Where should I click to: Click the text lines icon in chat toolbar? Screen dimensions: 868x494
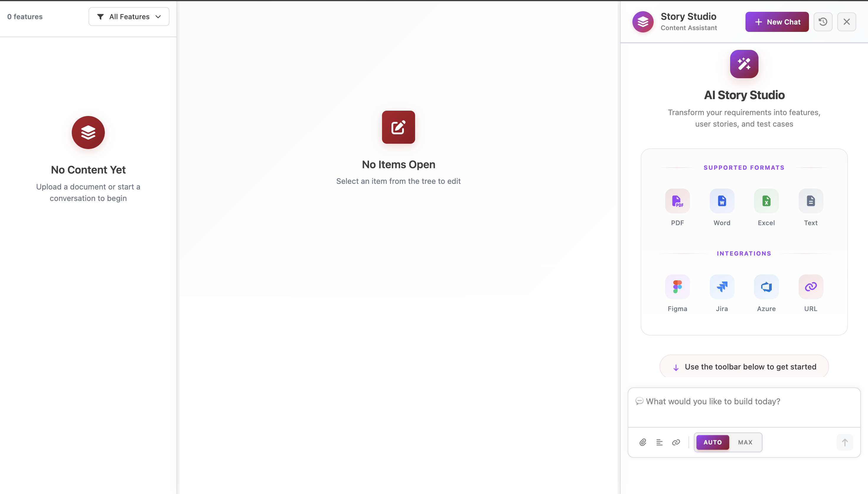tap(659, 442)
